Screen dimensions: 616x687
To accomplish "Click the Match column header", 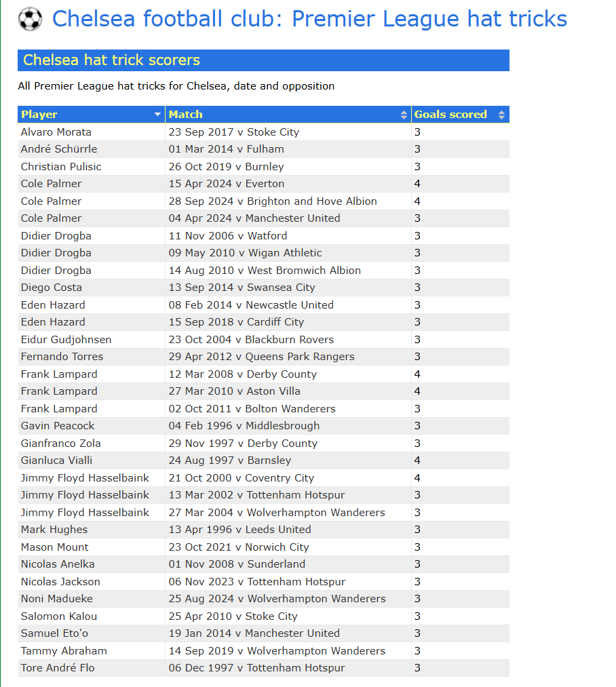I will click(x=288, y=115).
